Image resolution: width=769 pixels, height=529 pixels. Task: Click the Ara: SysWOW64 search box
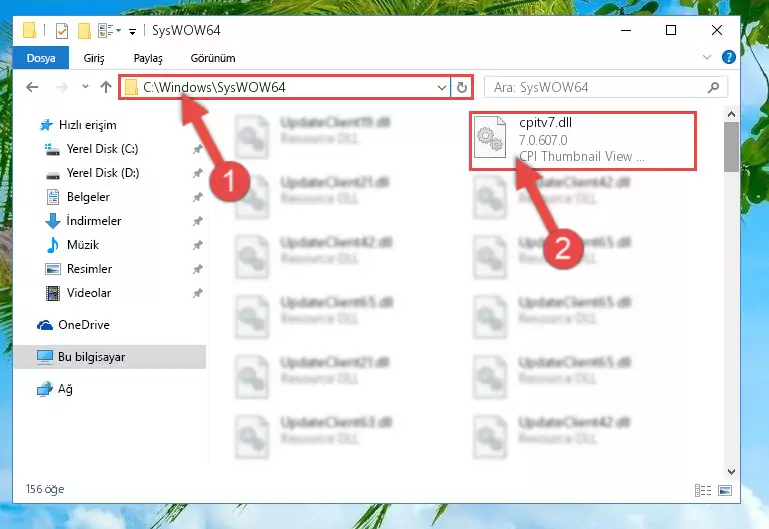606,87
